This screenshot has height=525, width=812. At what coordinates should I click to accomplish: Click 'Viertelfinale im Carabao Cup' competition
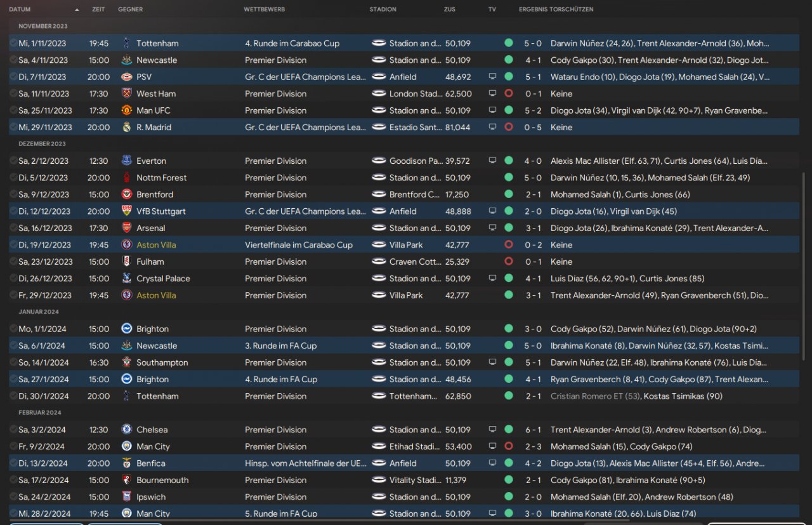pyautogui.click(x=299, y=245)
